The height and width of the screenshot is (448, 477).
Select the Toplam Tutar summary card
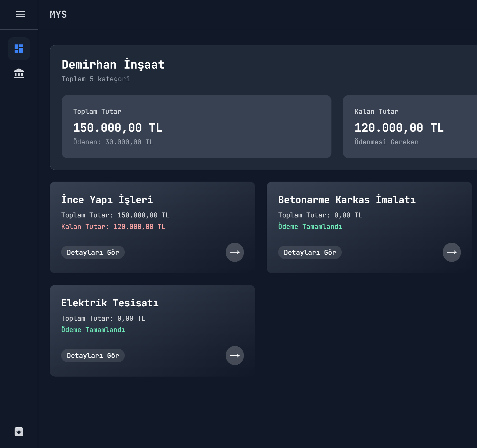196,126
